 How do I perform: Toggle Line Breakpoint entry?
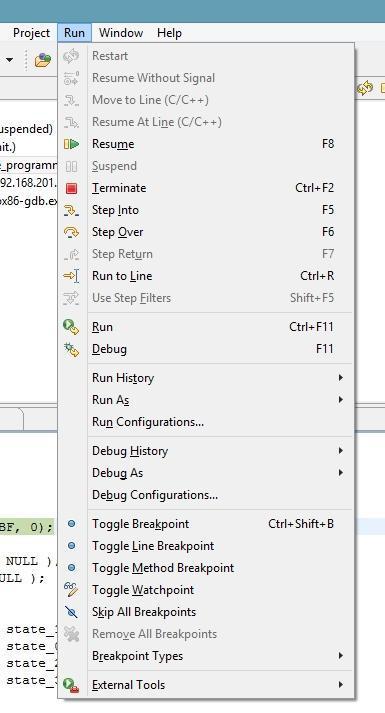[x=206, y=546]
